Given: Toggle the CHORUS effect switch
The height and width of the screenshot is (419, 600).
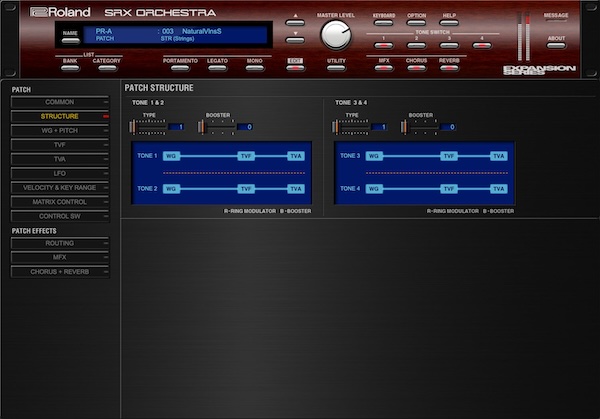Looking at the screenshot, I should (416, 68).
